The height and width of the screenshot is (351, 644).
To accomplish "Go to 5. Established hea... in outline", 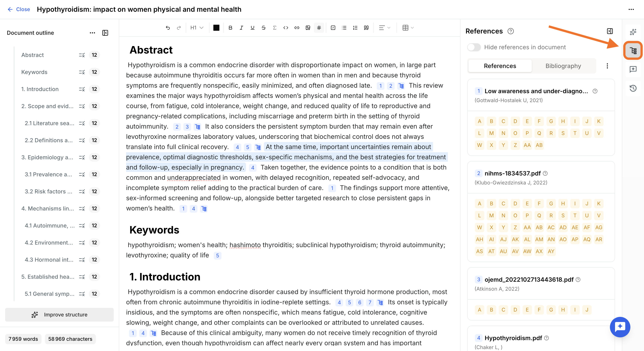I will pos(48,277).
